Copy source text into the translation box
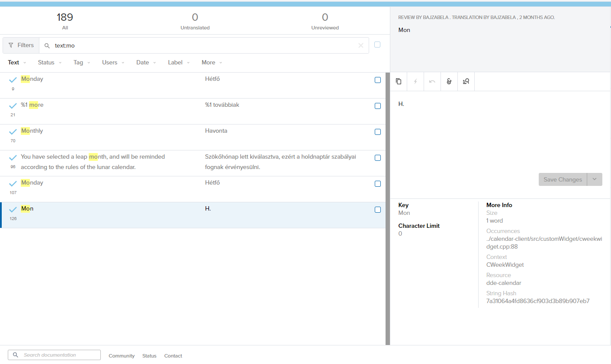Viewport: 611px width, 364px height. tap(399, 81)
